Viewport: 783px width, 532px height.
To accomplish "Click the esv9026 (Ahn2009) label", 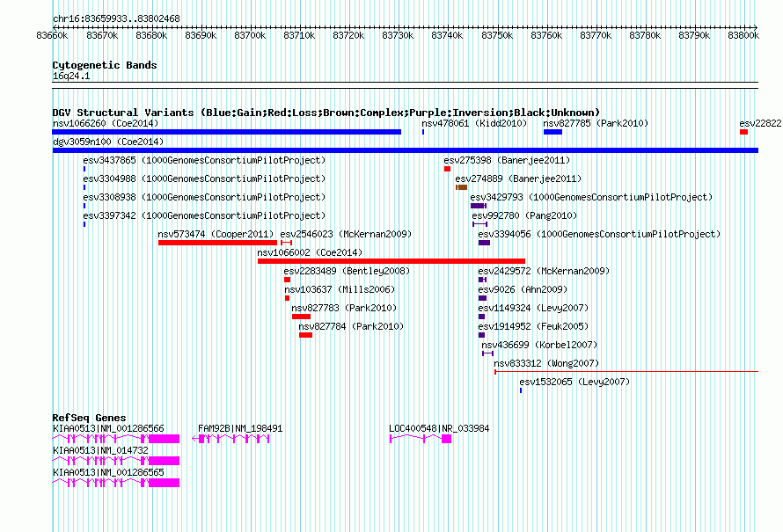I will coord(523,289).
